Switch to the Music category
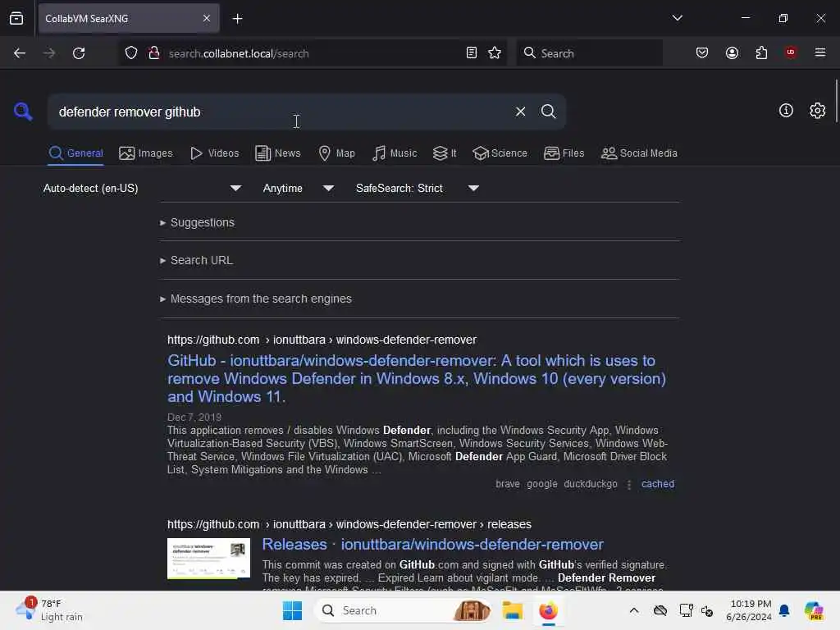The image size is (840, 630). coord(395,153)
